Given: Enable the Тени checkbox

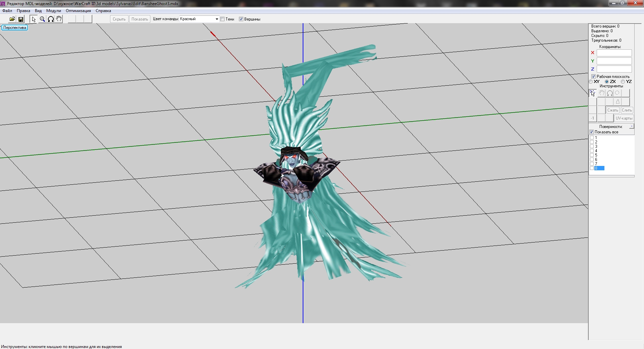Looking at the screenshot, I should pos(222,19).
